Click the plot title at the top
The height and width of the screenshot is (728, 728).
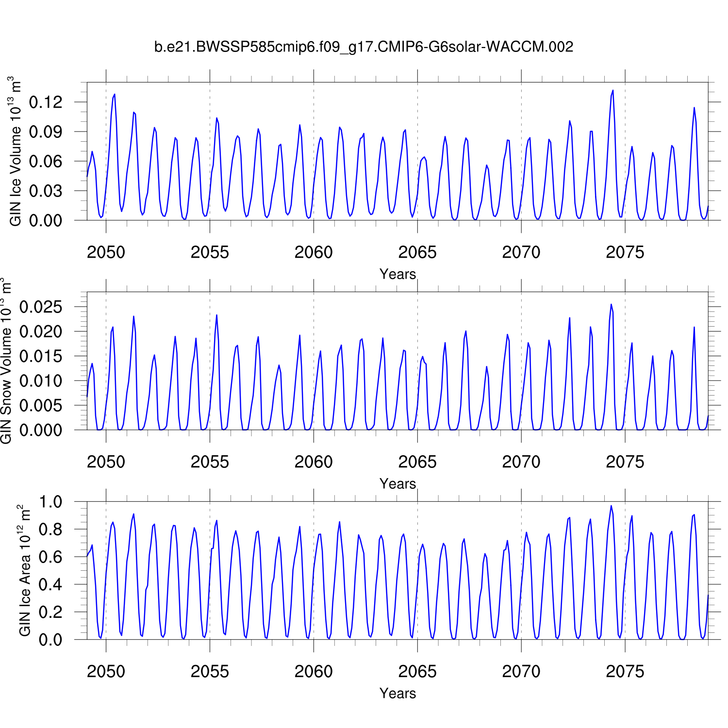coord(364,47)
